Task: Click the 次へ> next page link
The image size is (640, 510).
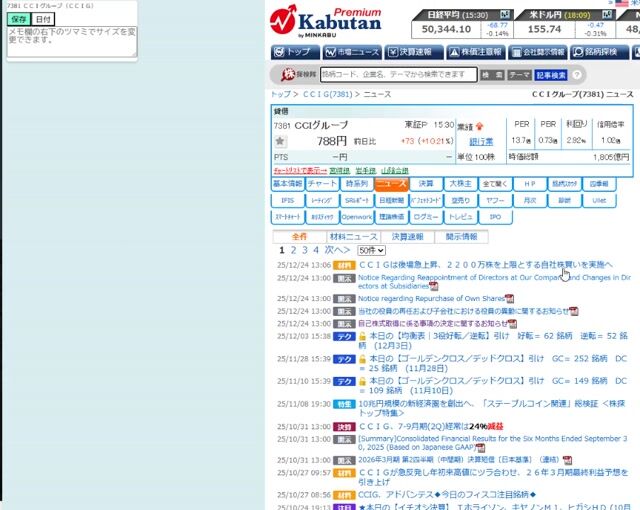Action: coord(337,250)
